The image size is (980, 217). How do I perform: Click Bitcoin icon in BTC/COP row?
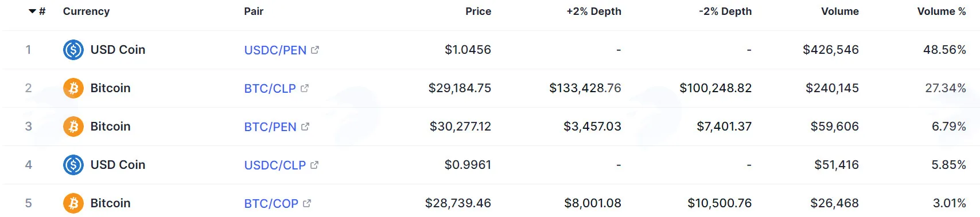tap(73, 203)
